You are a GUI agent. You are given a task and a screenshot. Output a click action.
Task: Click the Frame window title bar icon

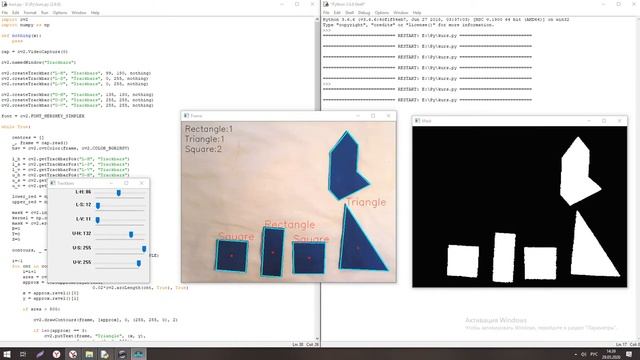(186, 116)
